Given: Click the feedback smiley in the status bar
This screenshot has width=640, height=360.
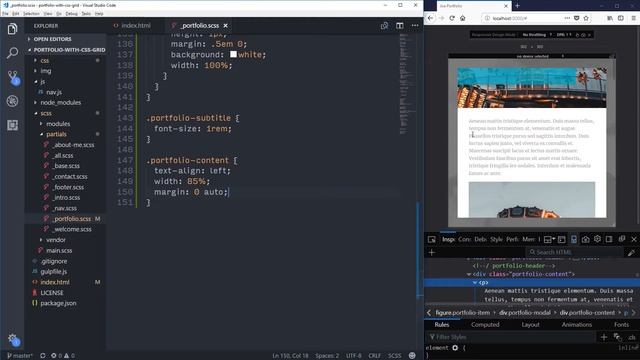Looking at the screenshot, I should (412, 356).
